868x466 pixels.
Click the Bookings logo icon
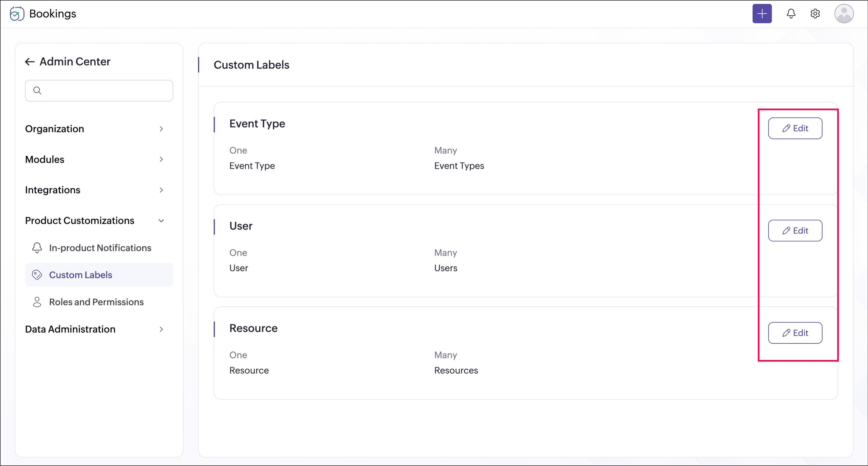click(17, 14)
